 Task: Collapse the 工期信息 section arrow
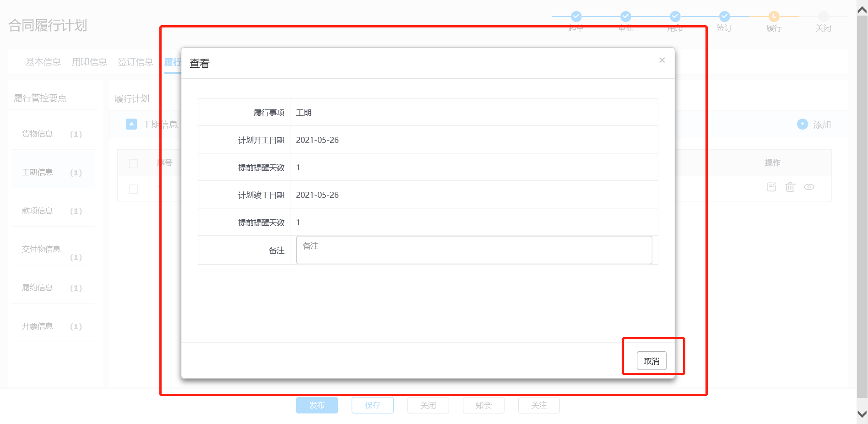pyautogui.click(x=131, y=124)
